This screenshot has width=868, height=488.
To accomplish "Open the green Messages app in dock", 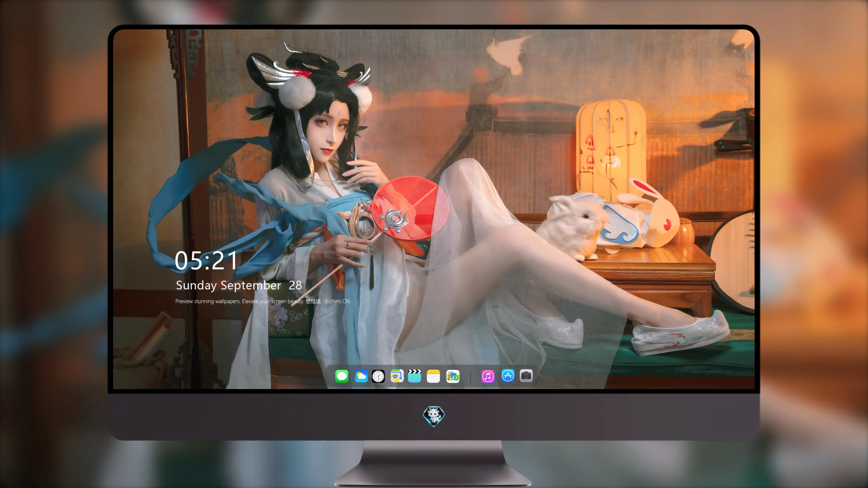I will [x=342, y=376].
